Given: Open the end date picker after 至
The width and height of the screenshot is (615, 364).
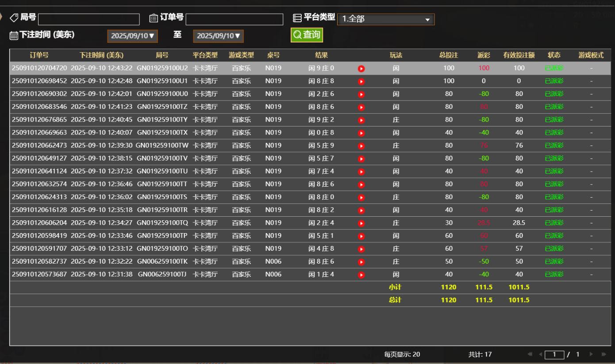Looking at the screenshot, I should [x=218, y=36].
